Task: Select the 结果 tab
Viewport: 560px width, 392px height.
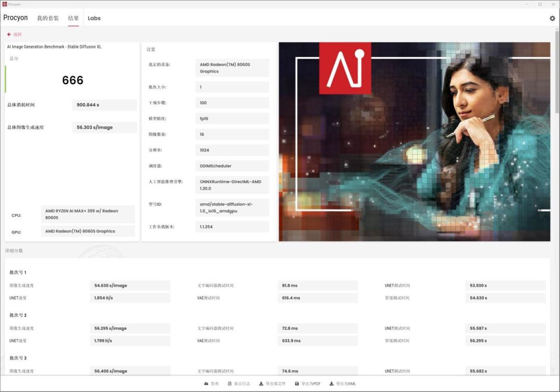Action: pos(73,18)
